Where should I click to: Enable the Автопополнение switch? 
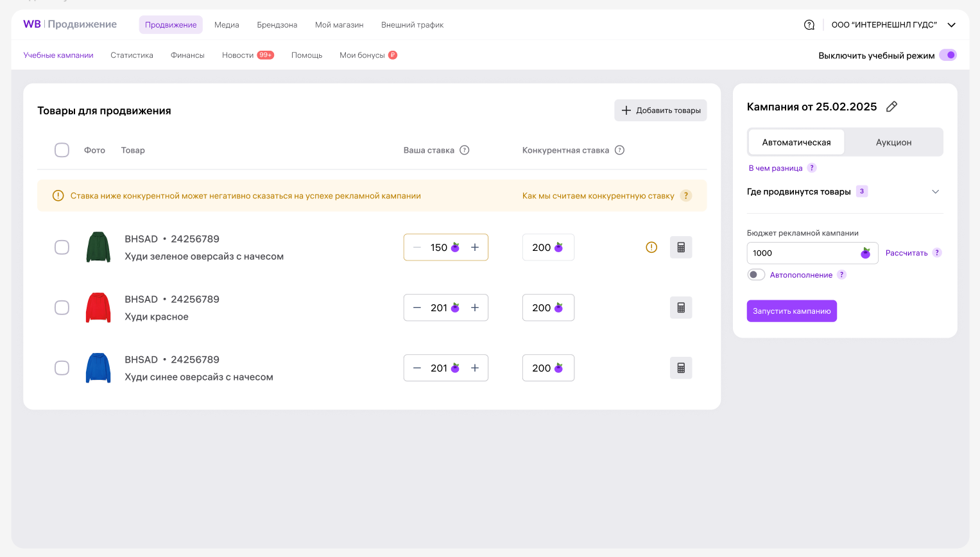click(x=756, y=275)
